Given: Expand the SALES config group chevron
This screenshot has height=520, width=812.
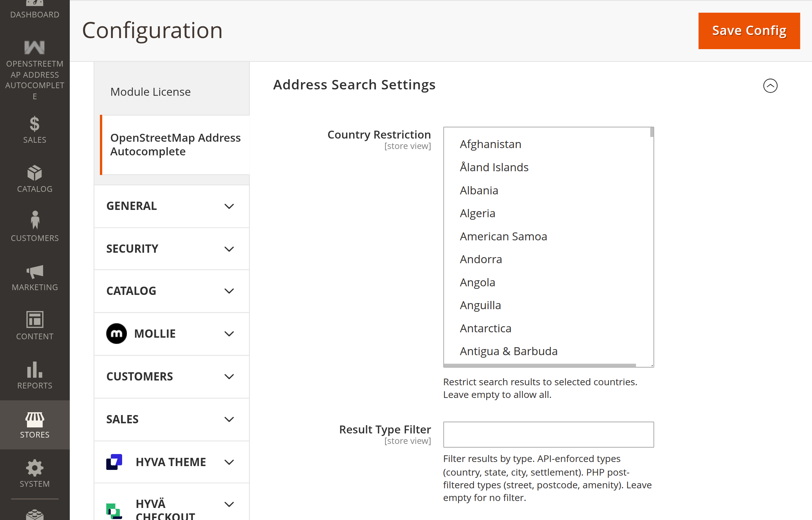Looking at the screenshot, I should 229,419.
